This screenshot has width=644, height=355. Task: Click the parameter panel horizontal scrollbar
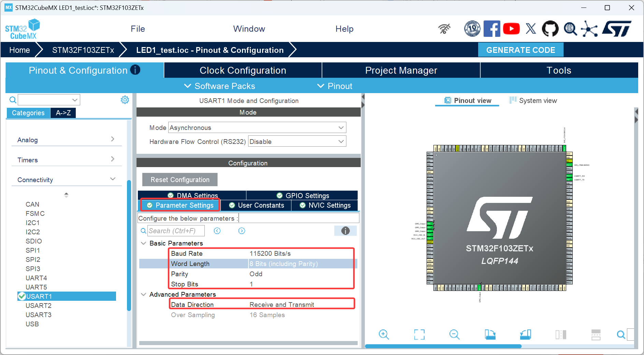pyautogui.click(x=248, y=343)
